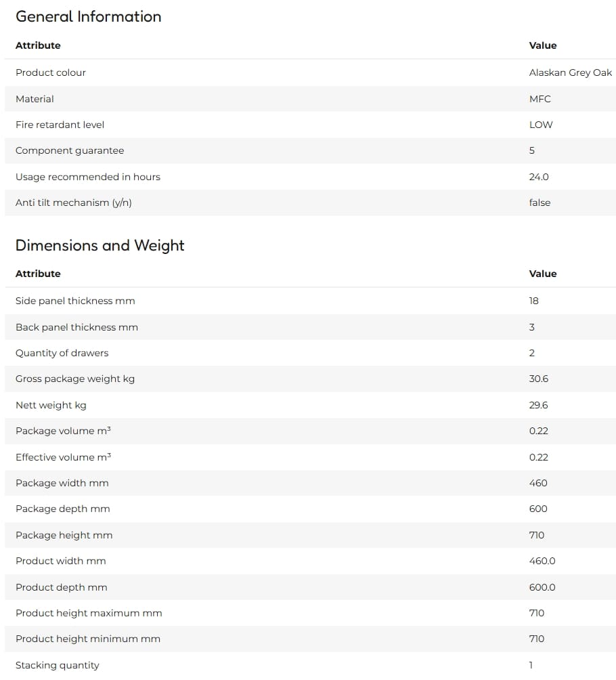Click the Package depth 600 value
The width and height of the screenshot is (616, 680).
click(538, 509)
